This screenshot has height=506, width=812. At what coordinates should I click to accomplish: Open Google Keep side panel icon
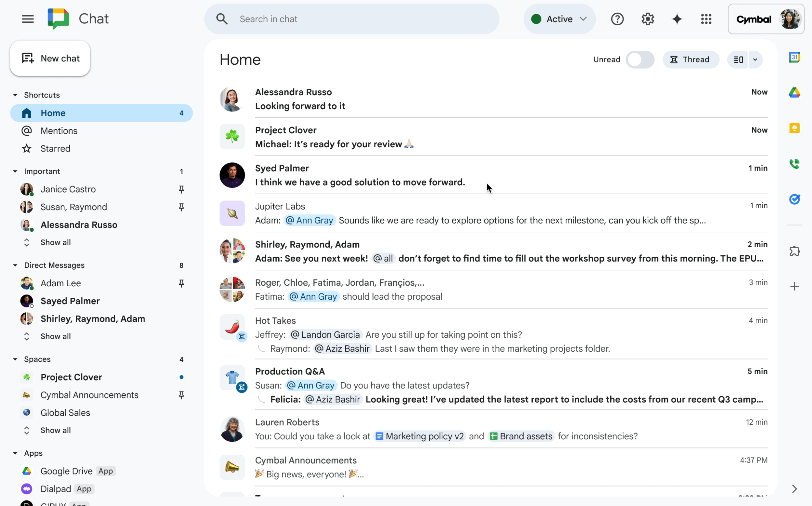(794, 128)
